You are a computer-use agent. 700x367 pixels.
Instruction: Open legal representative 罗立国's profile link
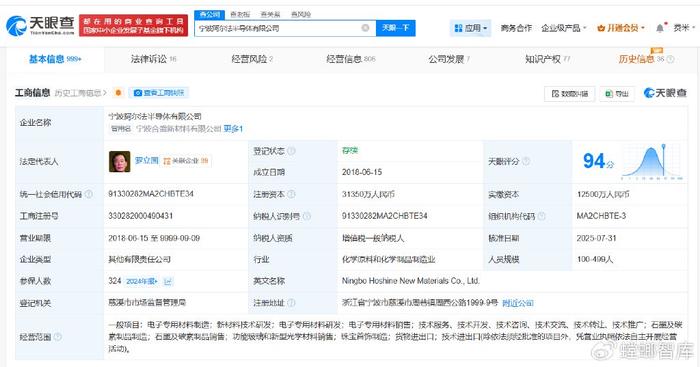(146, 160)
